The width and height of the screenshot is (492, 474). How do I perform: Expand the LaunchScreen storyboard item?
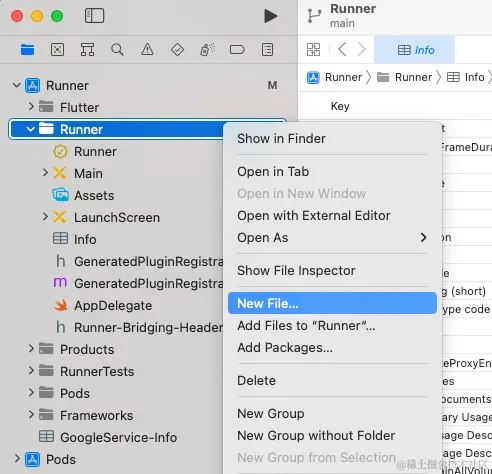[x=45, y=217]
